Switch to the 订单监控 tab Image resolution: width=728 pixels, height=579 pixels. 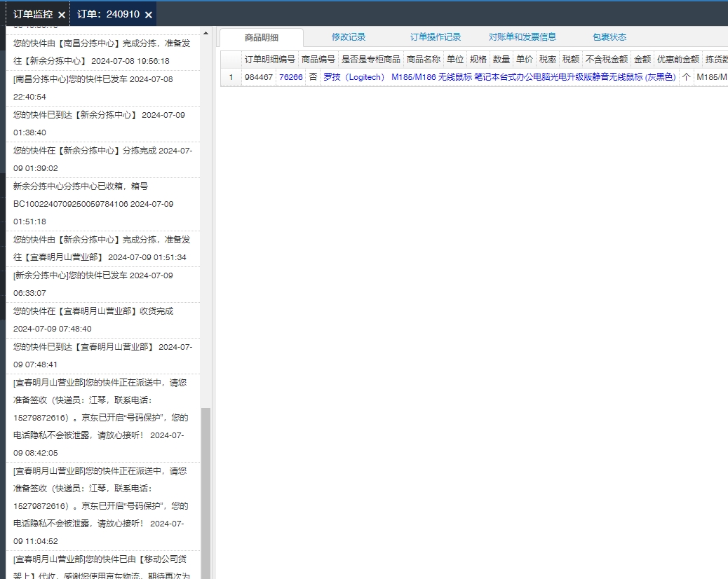tap(33, 15)
